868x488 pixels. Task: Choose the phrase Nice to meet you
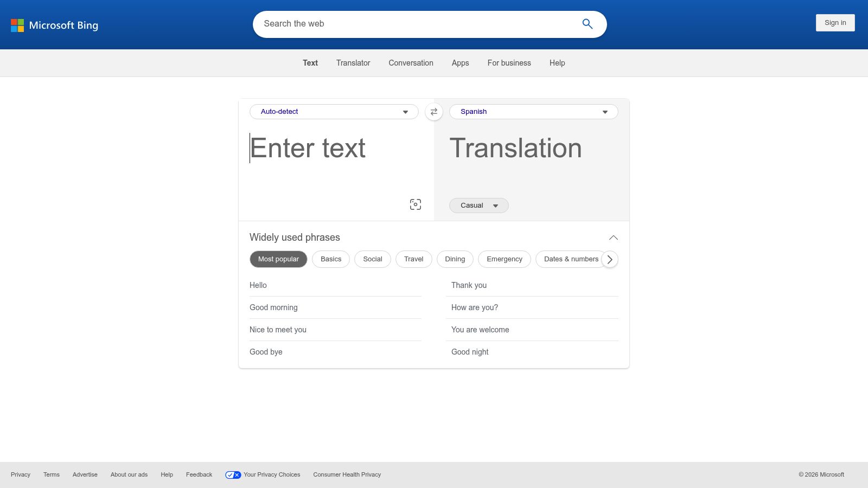point(335,330)
